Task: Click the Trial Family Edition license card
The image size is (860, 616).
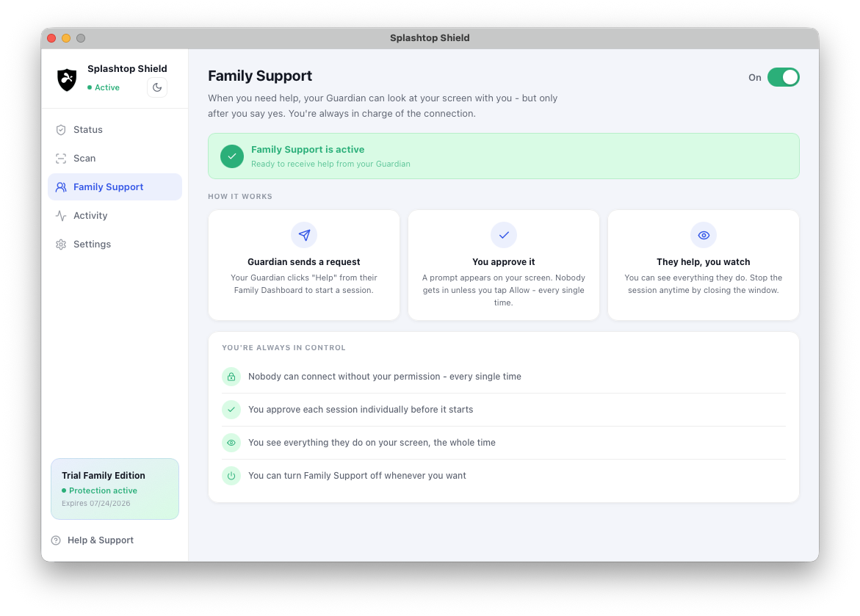Action: (x=115, y=489)
